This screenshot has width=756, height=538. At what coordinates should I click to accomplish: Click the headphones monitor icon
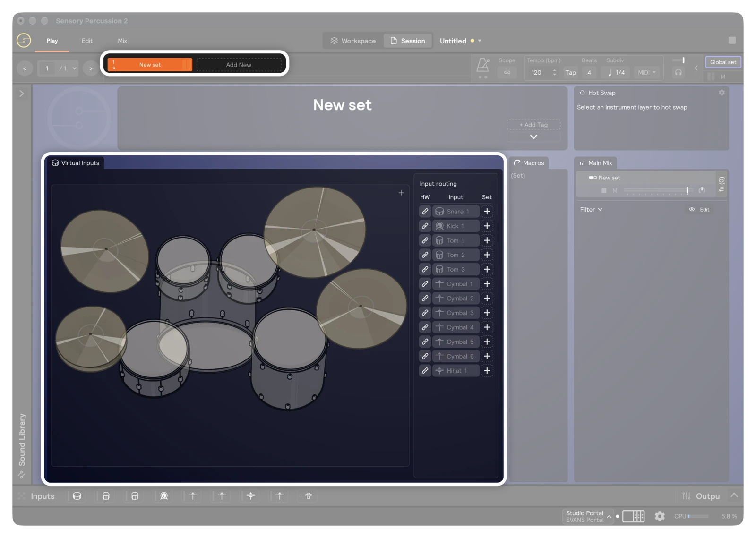click(678, 72)
